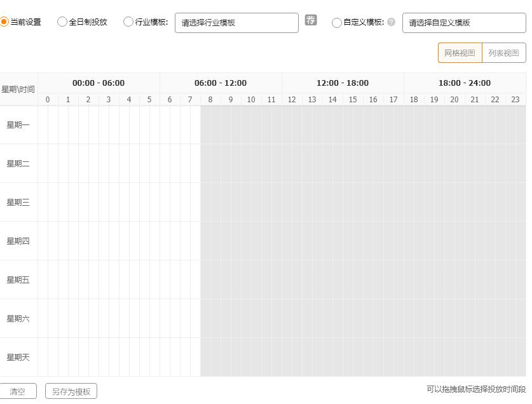Click the 00:00 - 06:00 column header

99,83
